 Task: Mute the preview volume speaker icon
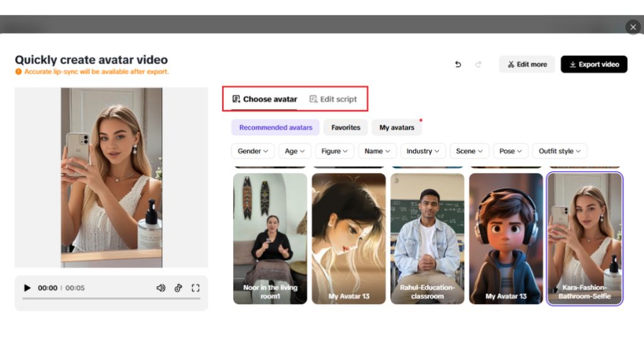pos(161,288)
